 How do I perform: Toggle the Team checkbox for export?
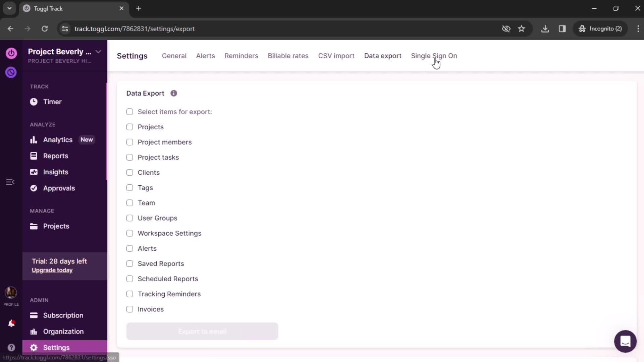coord(130,203)
